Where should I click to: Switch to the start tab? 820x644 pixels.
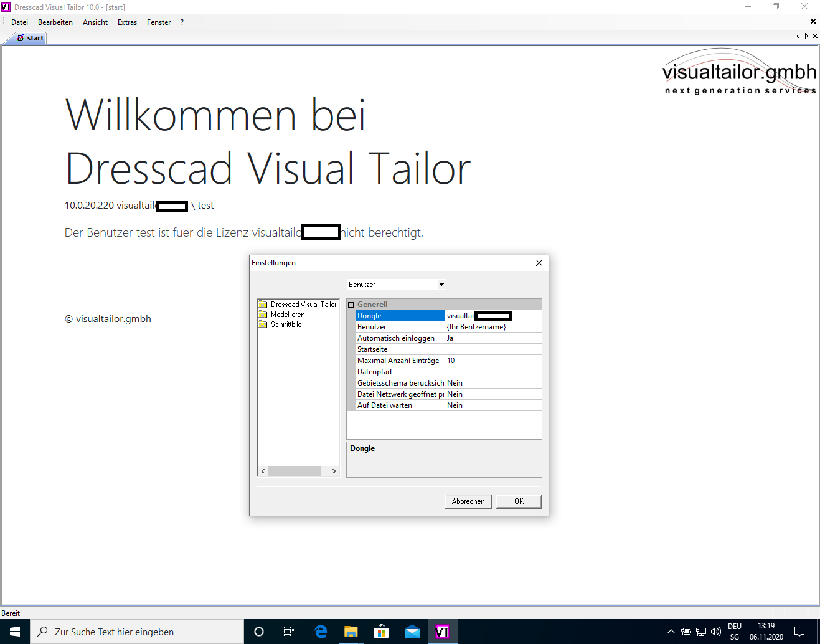click(x=31, y=38)
